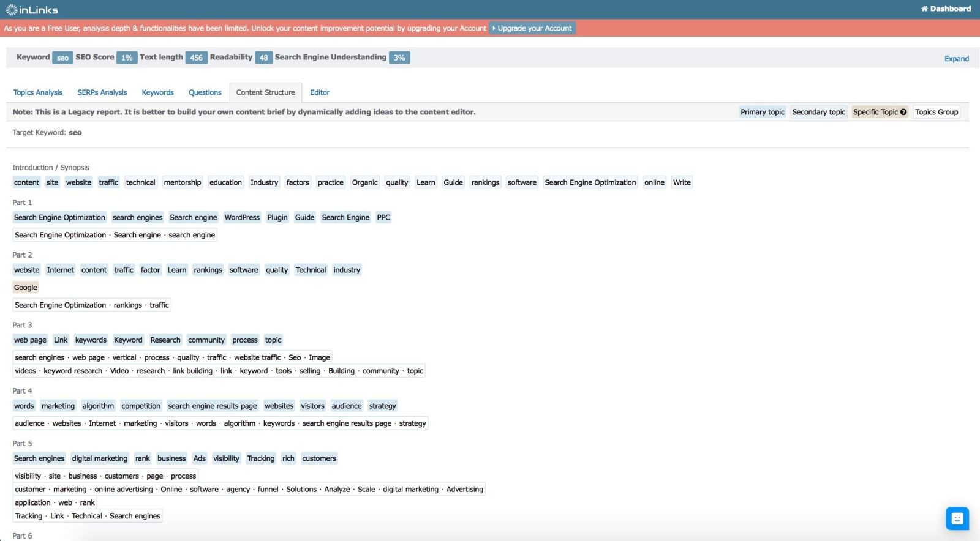Image resolution: width=980 pixels, height=541 pixels.
Task: Open the Dashboard home link
Action: (946, 9)
